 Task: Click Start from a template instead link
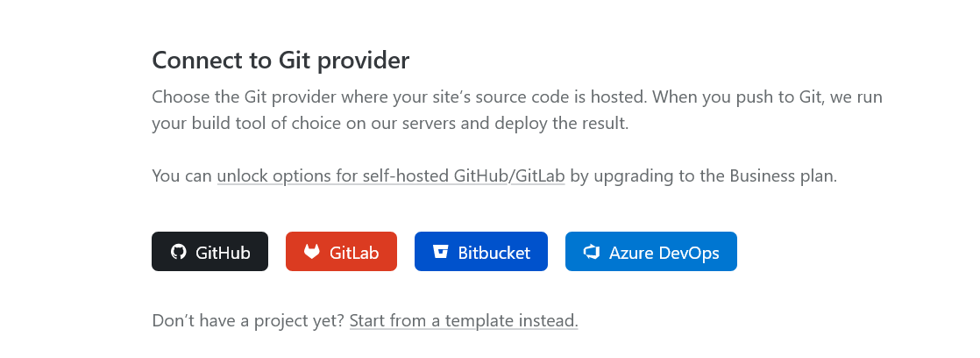(464, 321)
